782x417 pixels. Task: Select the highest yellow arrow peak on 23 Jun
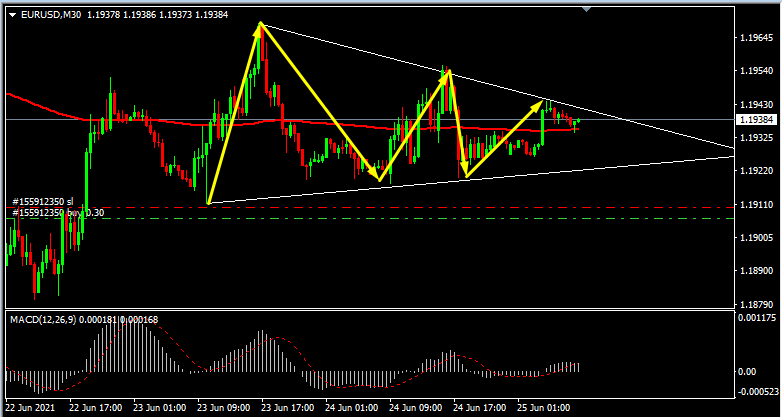pyautogui.click(x=261, y=23)
